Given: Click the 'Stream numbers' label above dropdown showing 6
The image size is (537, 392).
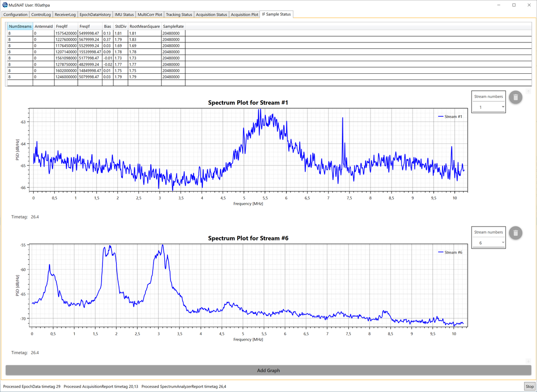Looking at the screenshot, I should [489, 232].
